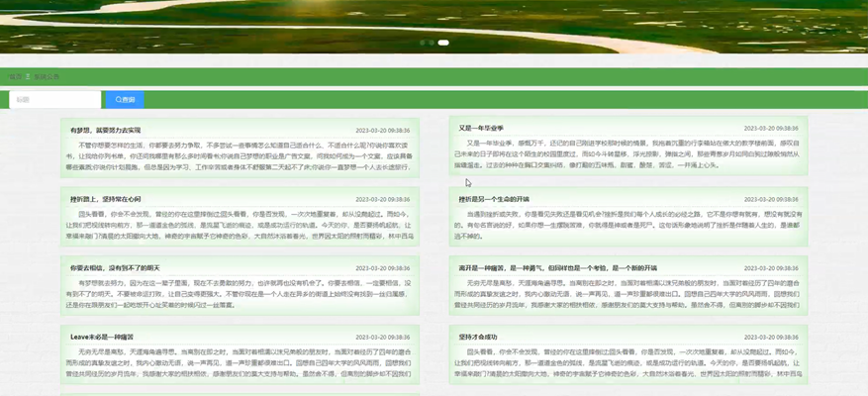Click the timestamp on 有梦想，就要努力去实现 card
The image size is (868, 396).
(382, 131)
